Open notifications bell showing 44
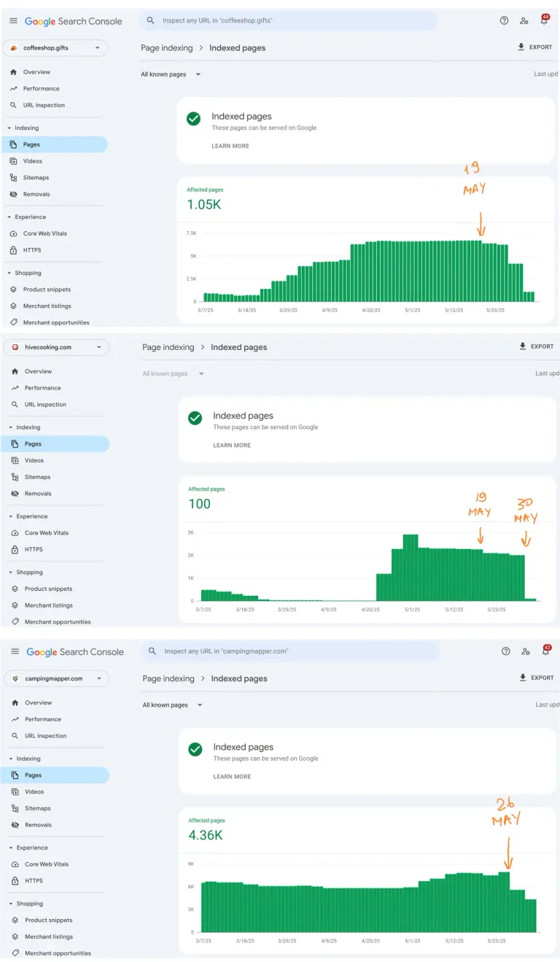This screenshot has width=560, height=962. pyautogui.click(x=544, y=20)
